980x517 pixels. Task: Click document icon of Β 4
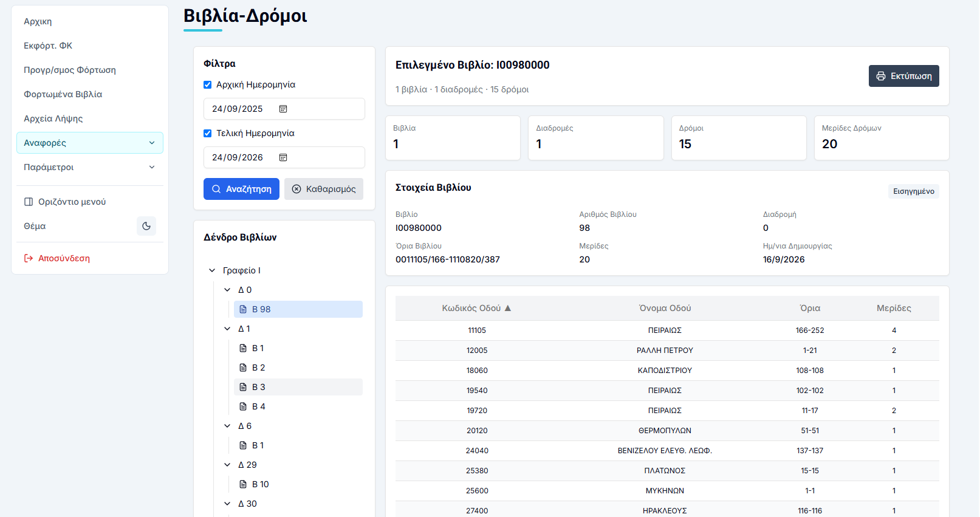pos(243,406)
